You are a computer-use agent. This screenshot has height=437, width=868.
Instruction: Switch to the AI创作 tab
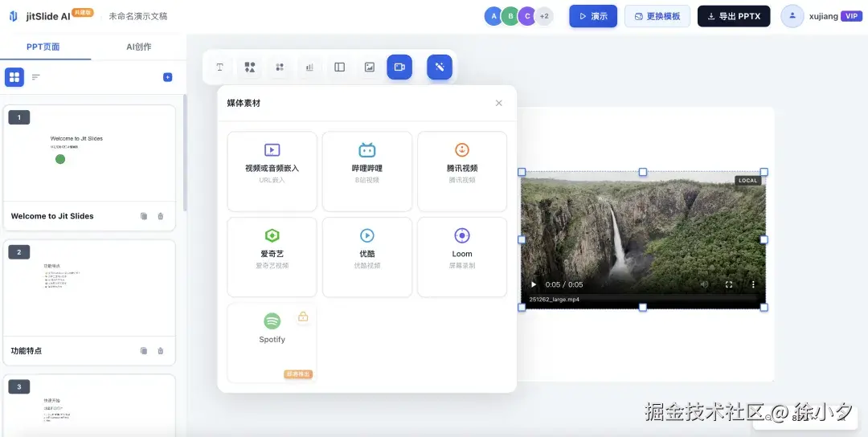(x=138, y=47)
